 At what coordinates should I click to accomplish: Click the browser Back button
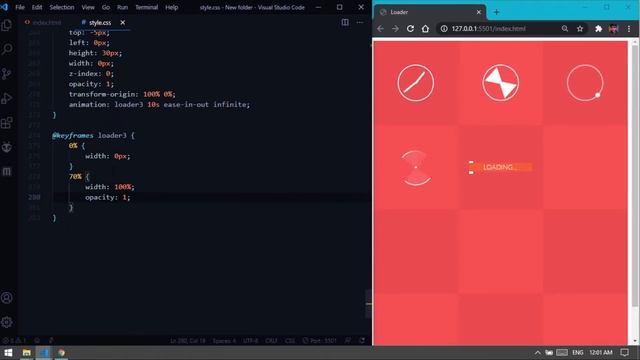(x=380, y=29)
